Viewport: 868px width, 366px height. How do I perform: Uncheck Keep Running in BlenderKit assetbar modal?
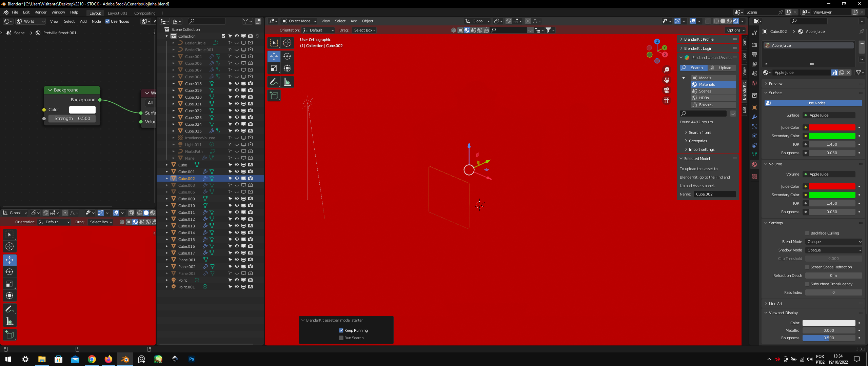[341, 330]
